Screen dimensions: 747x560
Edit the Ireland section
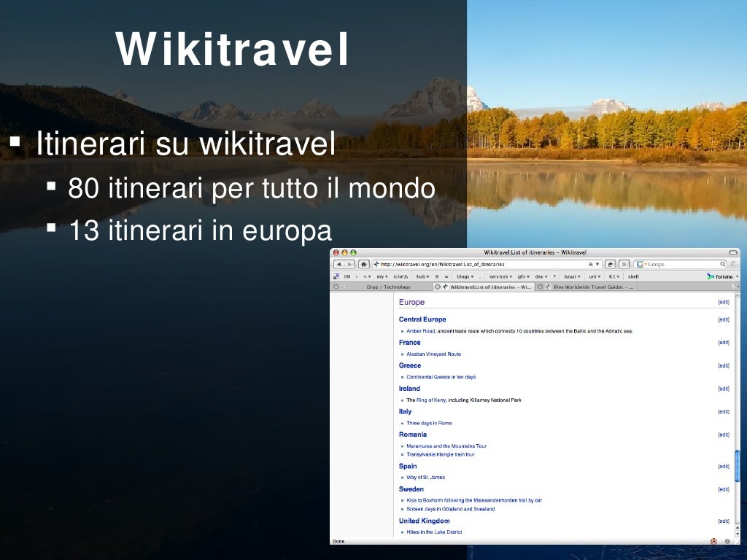point(724,389)
